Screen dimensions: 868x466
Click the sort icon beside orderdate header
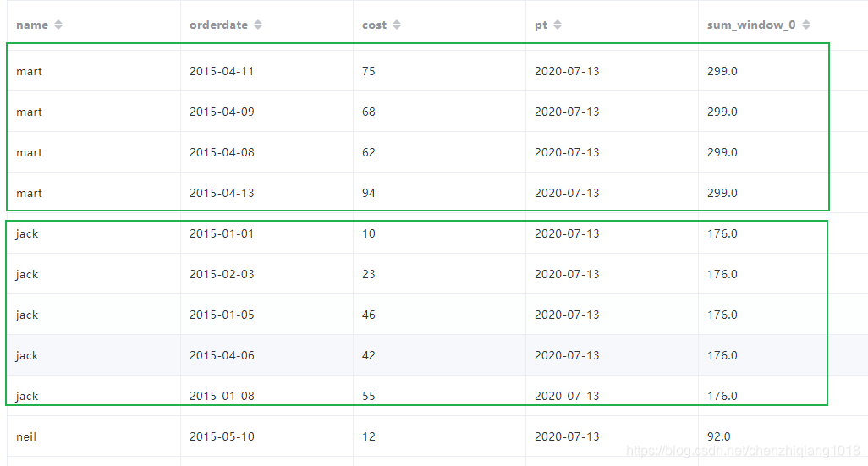[258, 25]
